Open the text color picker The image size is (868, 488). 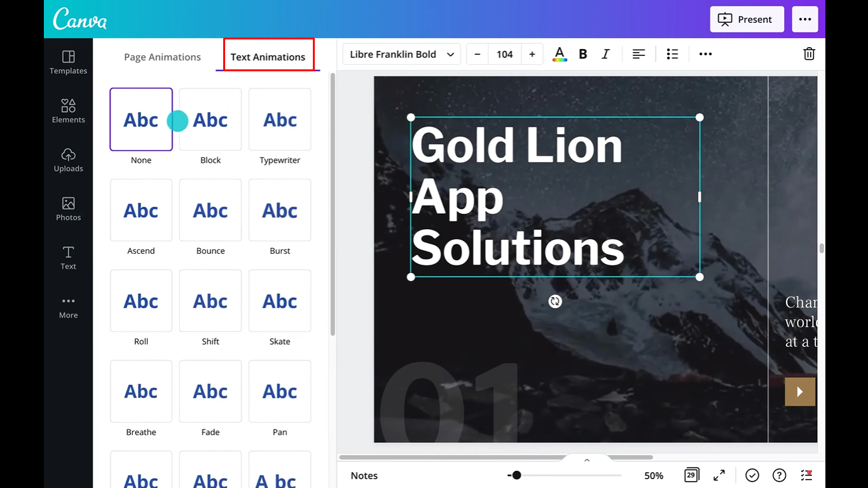(x=560, y=54)
